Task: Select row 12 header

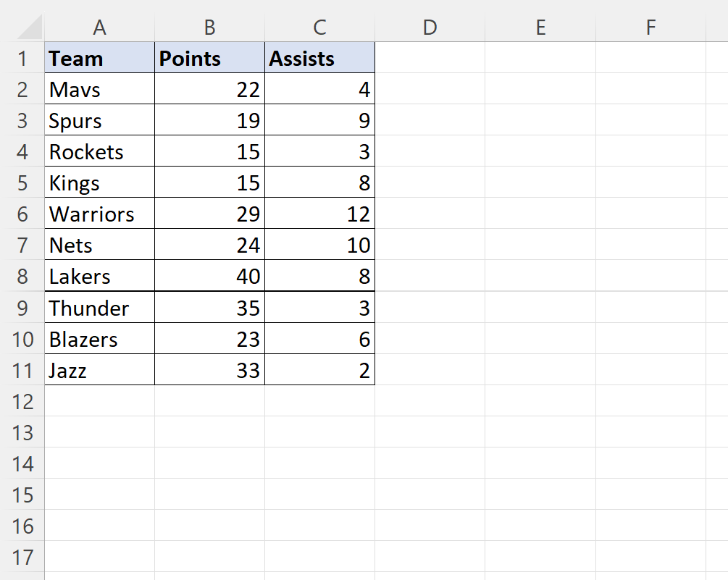Action: [22, 401]
